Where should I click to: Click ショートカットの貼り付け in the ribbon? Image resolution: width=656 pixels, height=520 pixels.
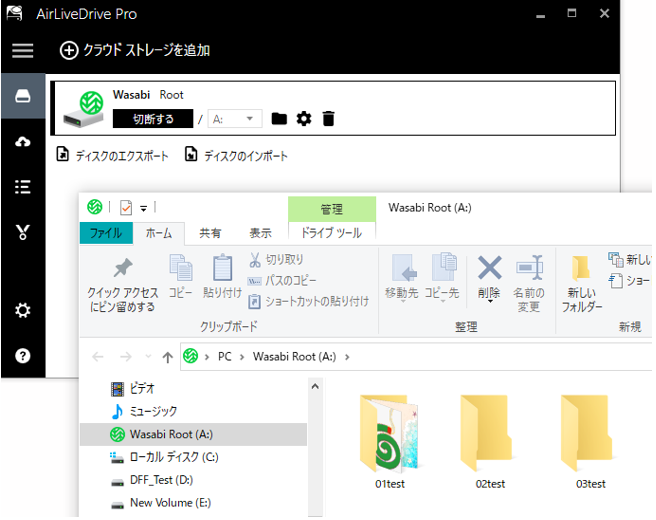coord(309,301)
